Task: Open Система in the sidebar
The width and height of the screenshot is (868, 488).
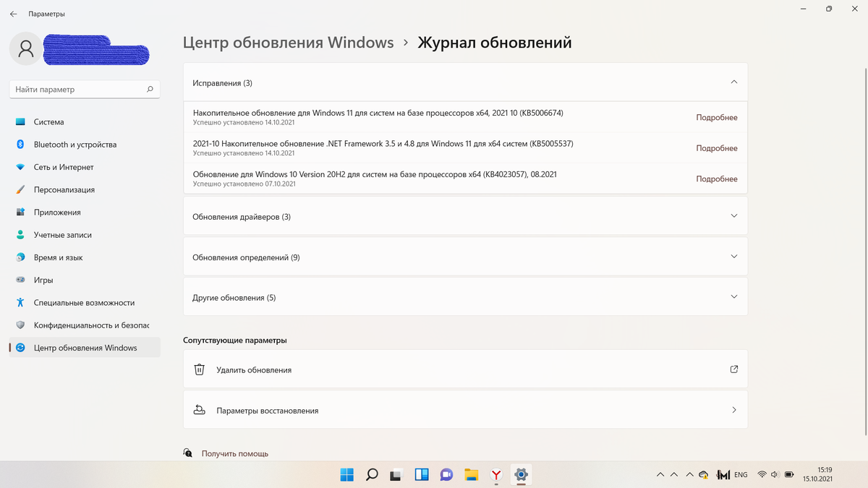Action: point(85,122)
